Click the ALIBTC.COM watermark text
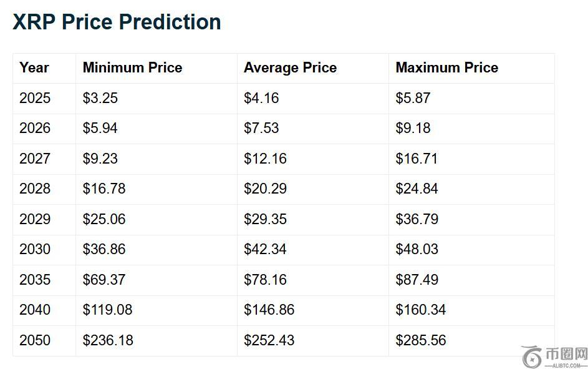This screenshot has width=588, height=369. pos(566,365)
